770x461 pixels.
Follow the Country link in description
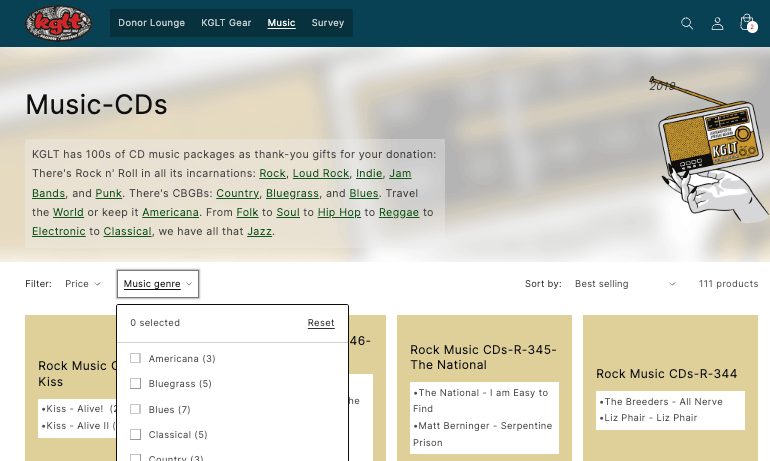point(237,193)
